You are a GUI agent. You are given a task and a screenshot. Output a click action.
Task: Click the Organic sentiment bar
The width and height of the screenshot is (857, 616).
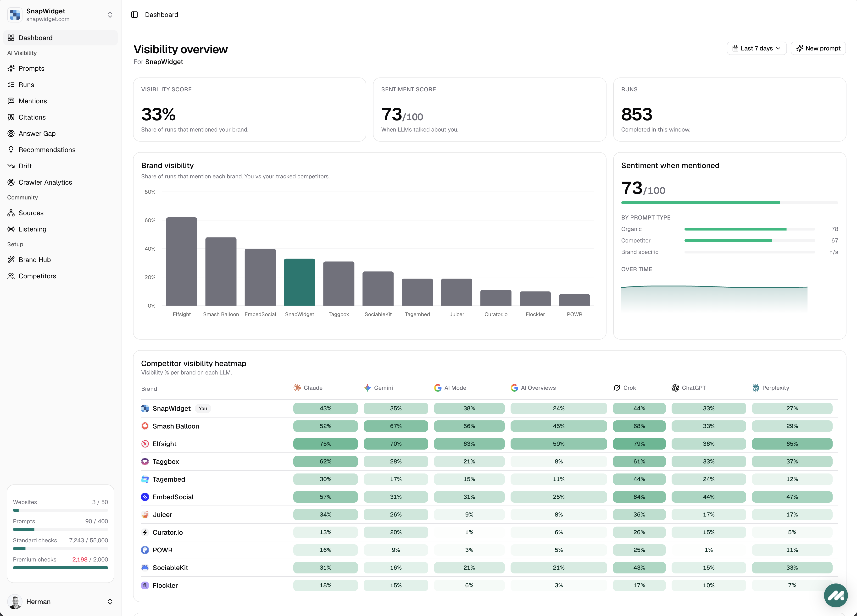(x=750, y=229)
